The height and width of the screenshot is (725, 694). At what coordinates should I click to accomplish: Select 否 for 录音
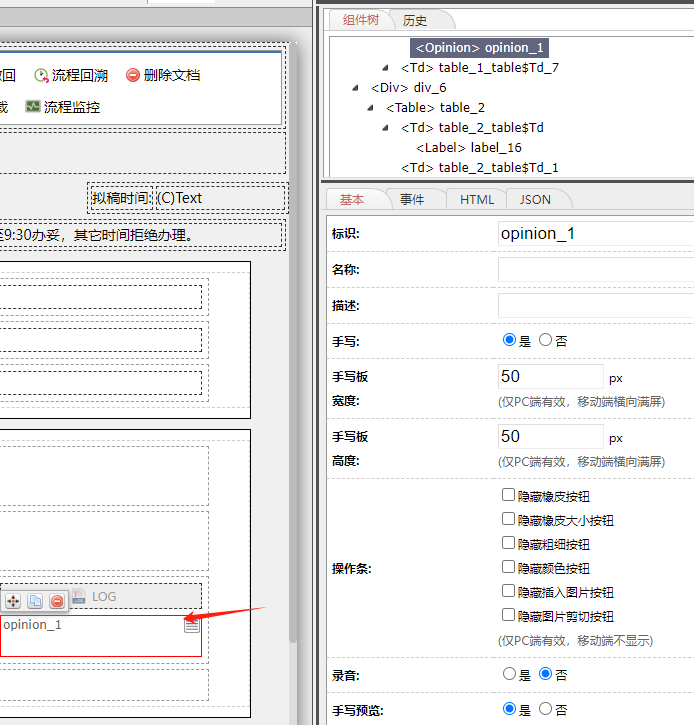coord(546,674)
